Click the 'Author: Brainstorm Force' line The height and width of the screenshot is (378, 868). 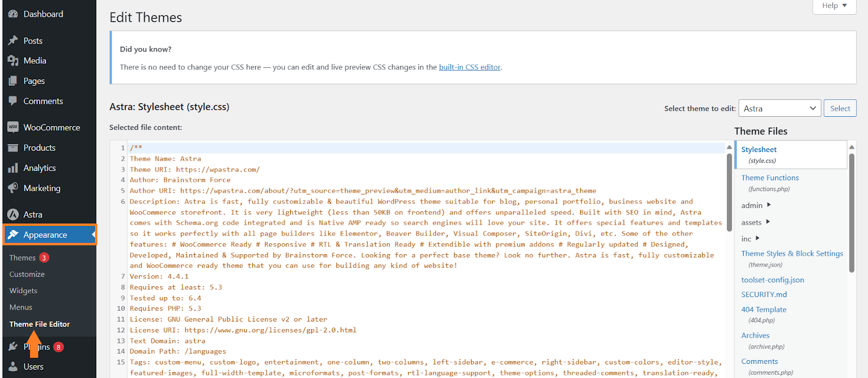(x=180, y=180)
